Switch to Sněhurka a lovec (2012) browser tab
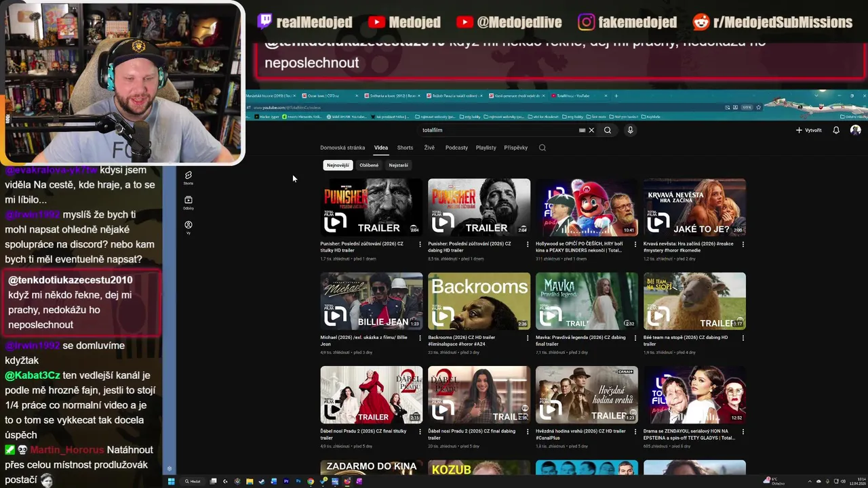 pos(391,96)
